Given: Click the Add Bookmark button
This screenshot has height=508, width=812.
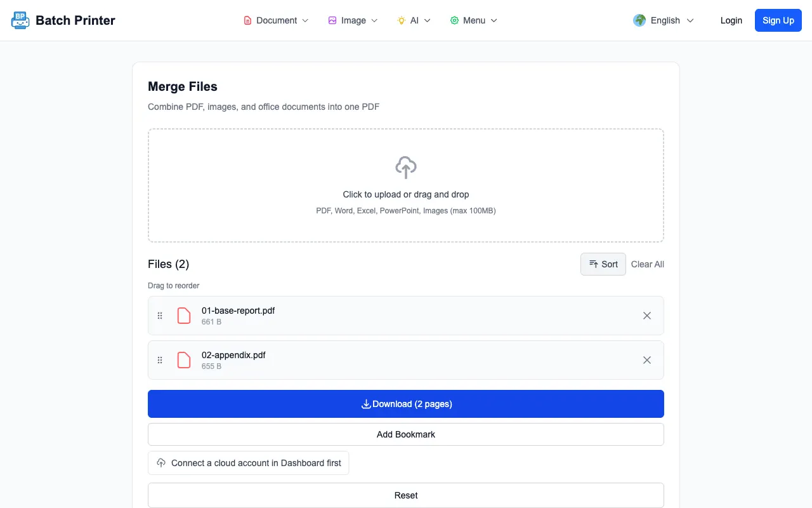Looking at the screenshot, I should [x=406, y=434].
